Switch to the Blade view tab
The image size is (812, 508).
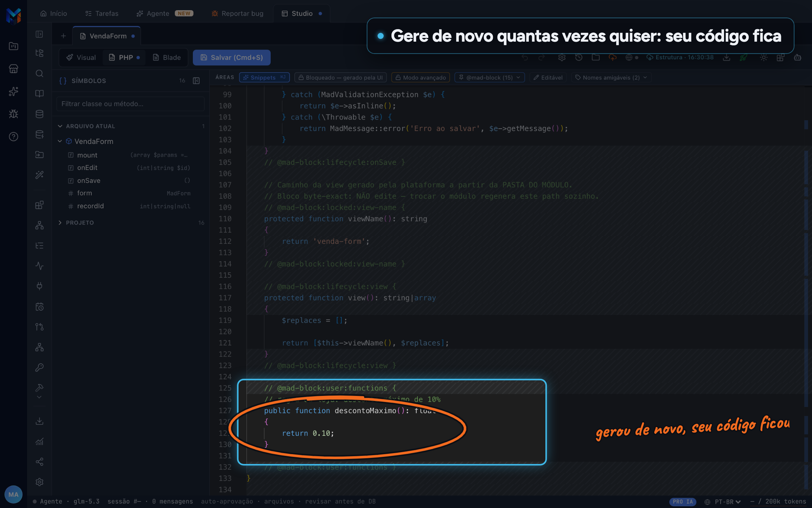(167, 58)
